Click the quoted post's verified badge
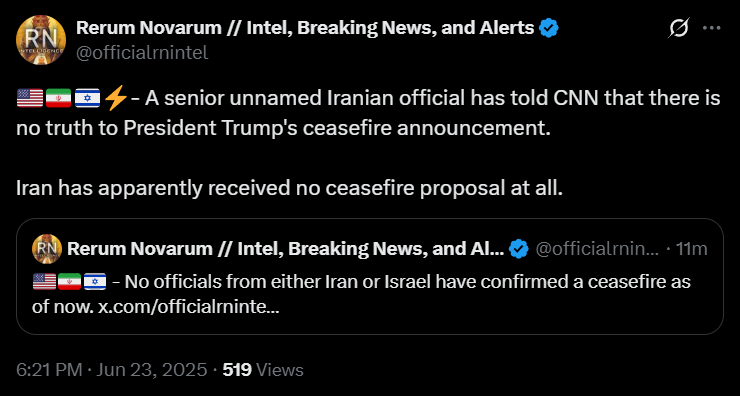Screen dimensions: 740x396 pyautogui.click(x=520, y=249)
